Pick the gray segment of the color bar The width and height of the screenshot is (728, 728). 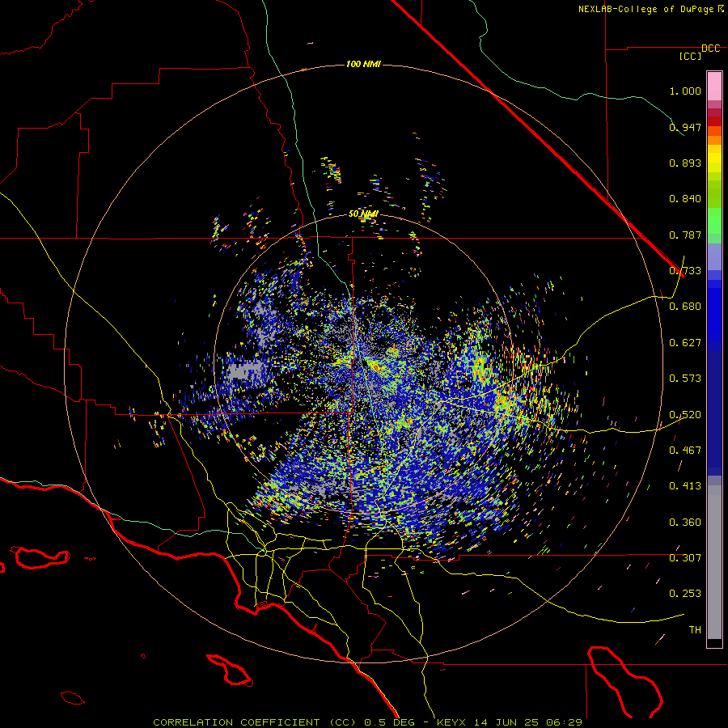[x=714, y=562]
